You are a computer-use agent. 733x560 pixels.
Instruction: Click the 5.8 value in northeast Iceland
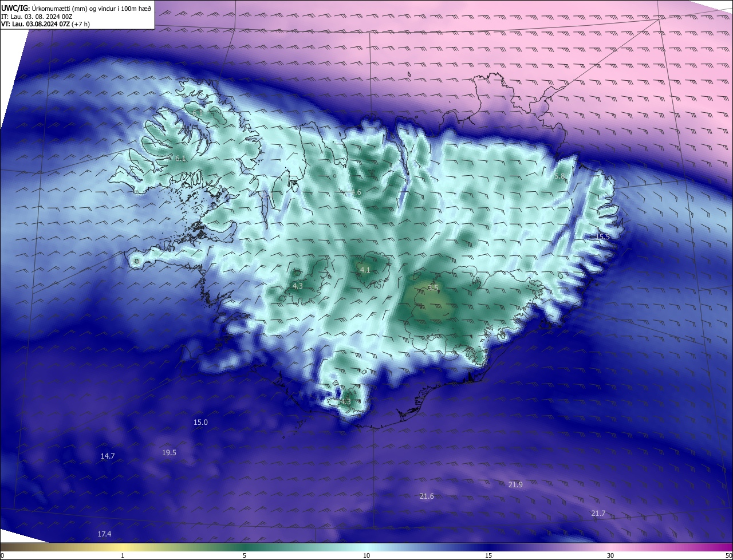click(559, 176)
